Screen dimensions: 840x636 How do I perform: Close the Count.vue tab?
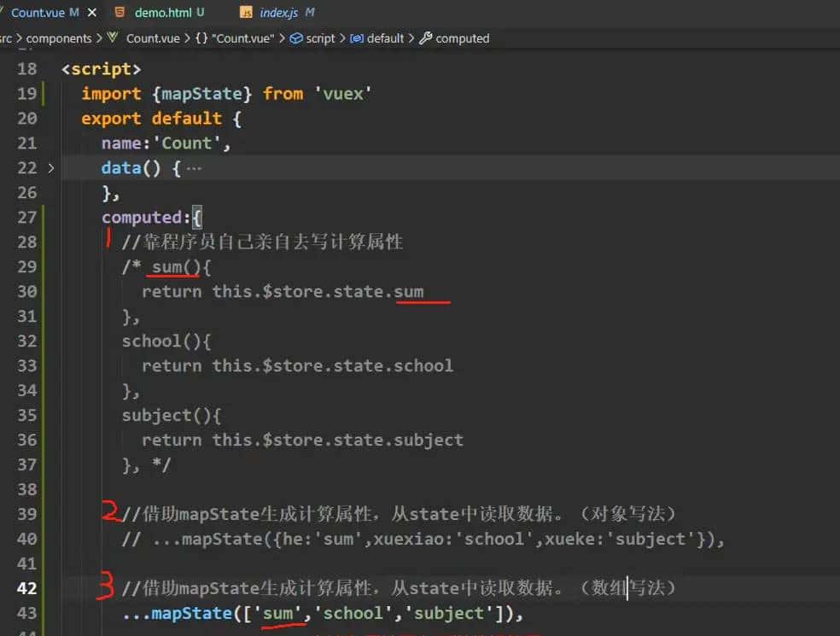point(91,12)
